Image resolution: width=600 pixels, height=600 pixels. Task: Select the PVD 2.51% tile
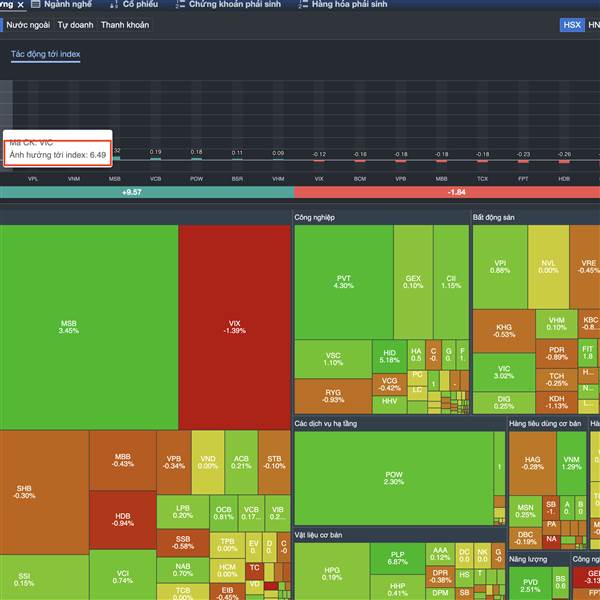[530, 584]
